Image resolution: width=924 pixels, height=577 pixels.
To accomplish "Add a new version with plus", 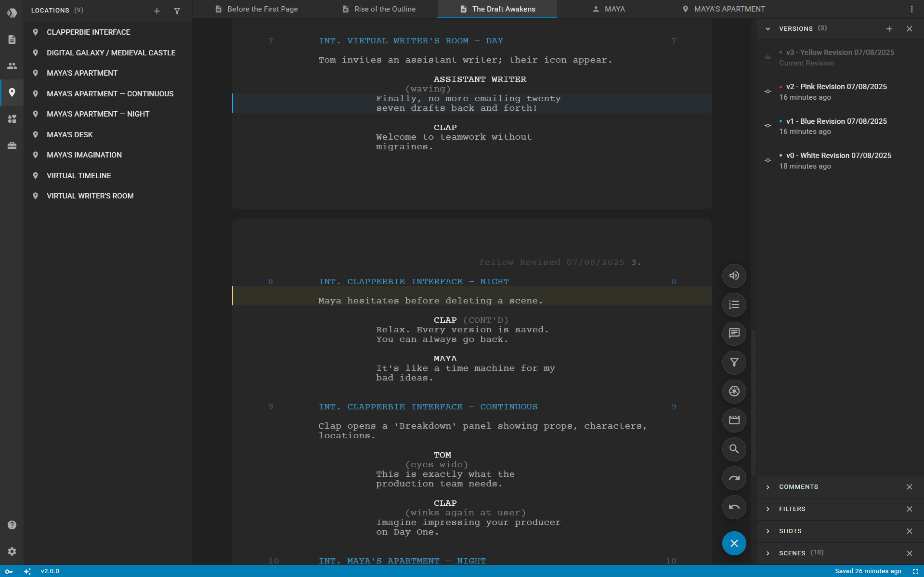I will tap(889, 29).
